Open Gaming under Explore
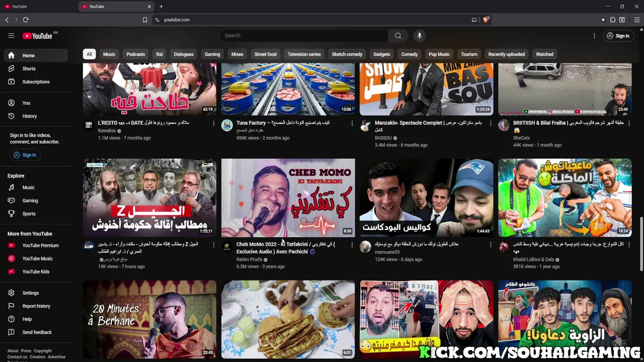Viewport: 644px width, 362px height. 36,201
